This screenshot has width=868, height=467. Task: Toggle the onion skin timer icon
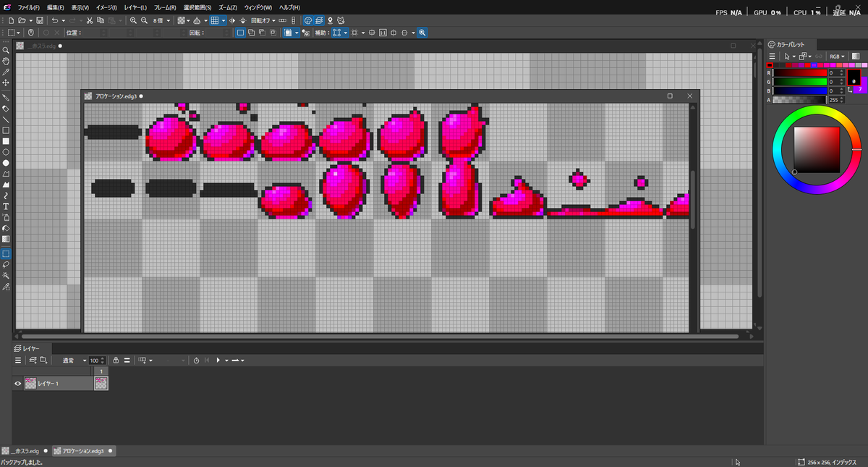[x=196, y=360]
